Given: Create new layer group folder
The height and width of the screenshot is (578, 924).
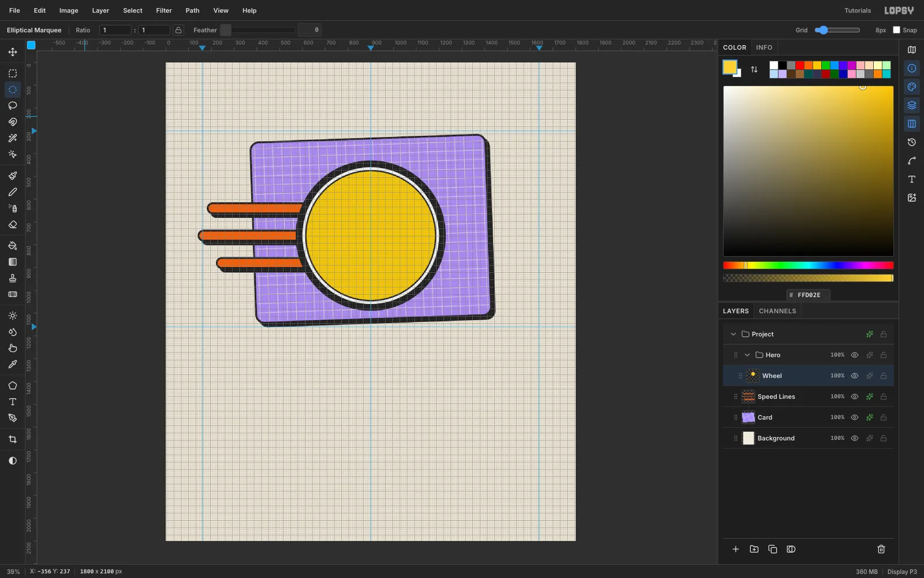Looking at the screenshot, I should [754, 549].
